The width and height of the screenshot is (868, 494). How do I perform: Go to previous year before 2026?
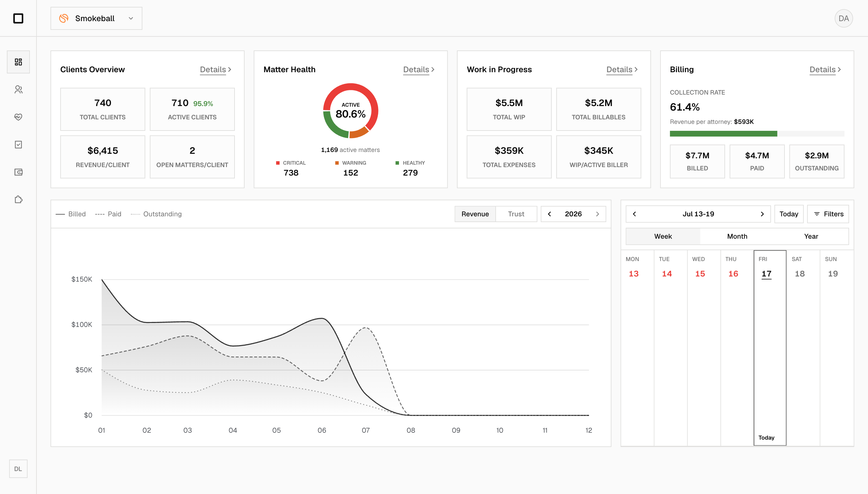tap(549, 214)
